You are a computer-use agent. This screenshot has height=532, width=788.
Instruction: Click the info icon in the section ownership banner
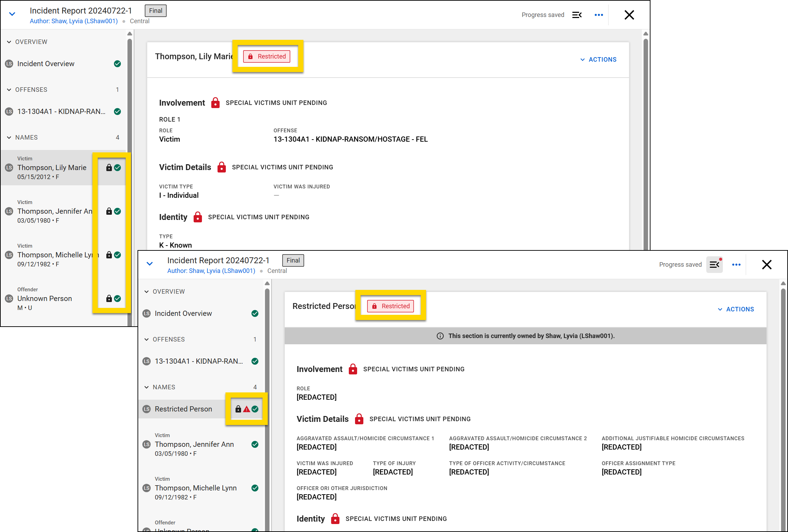tap(440, 336)
